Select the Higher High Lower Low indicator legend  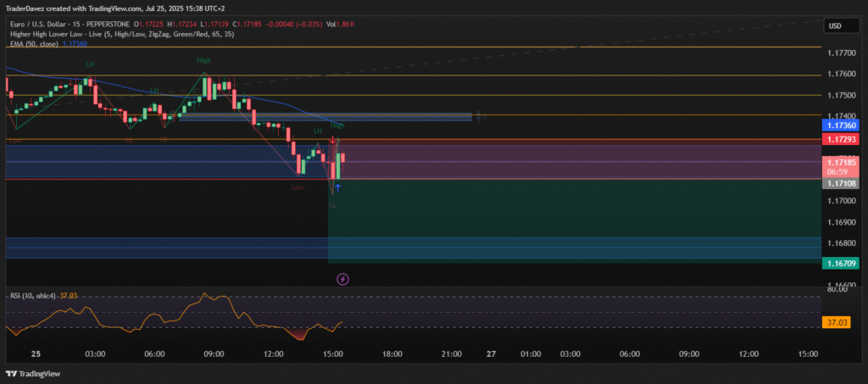tap(122, 34)
